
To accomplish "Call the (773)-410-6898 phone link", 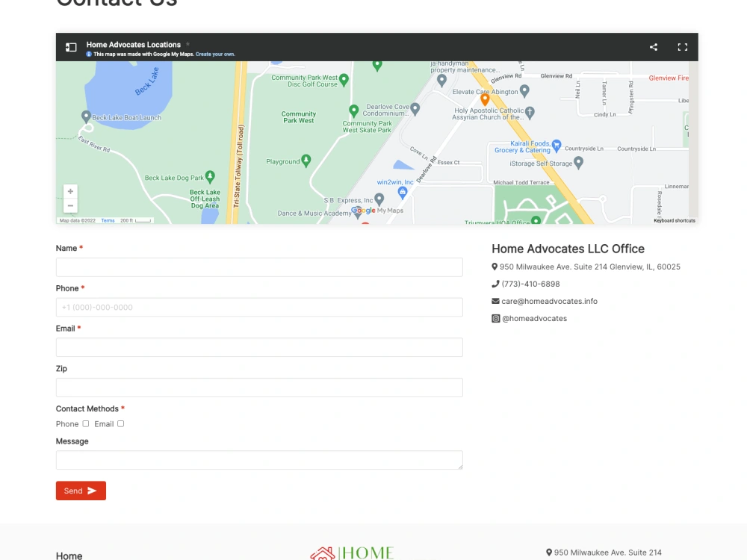I will coord(530,284).
